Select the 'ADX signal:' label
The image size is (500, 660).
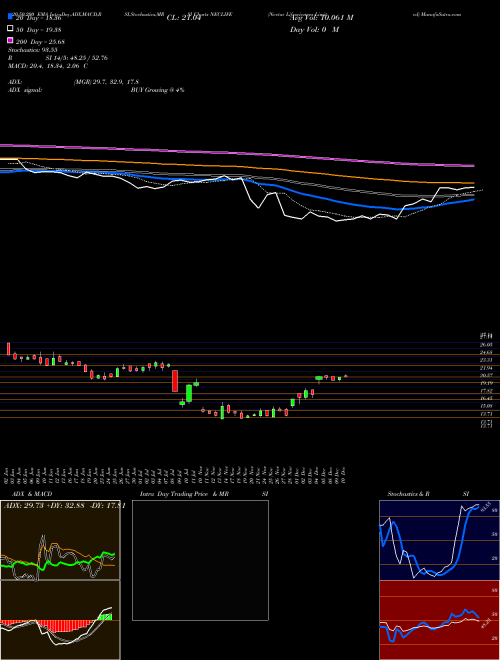25,90
